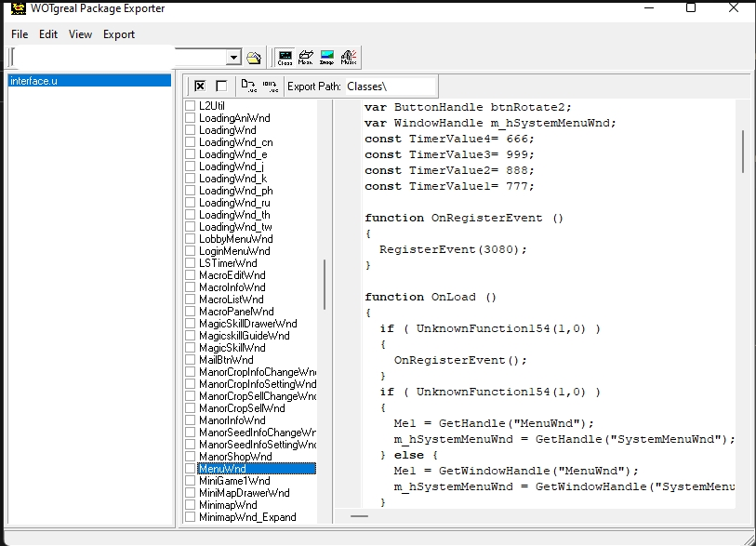Viewport: 756px width, 546px height.
Task: Click the Export Path text field
Action: (x=391, y=87)
